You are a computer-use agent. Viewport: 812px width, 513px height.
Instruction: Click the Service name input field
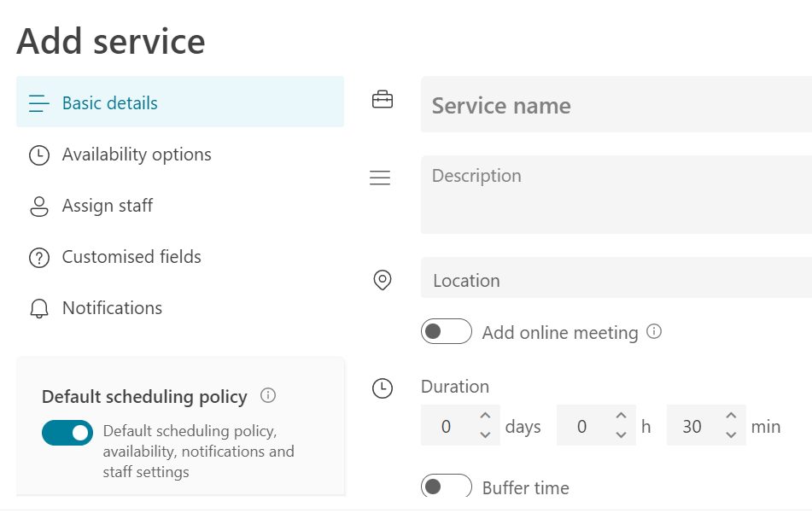point(615,106)
